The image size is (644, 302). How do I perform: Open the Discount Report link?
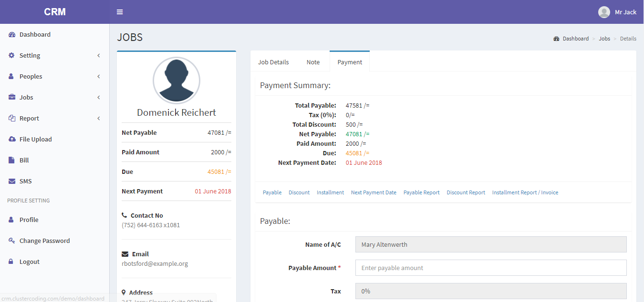(x=466, y=193)
